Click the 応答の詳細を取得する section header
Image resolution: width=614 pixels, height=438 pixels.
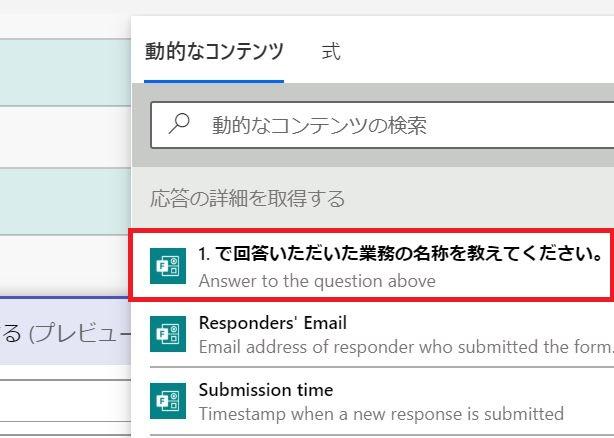(247, 198)
